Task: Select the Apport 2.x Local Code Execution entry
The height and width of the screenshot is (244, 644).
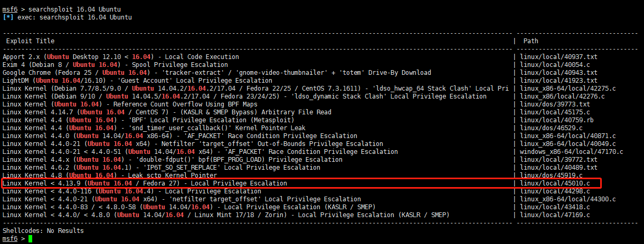Action: point(121,57)
